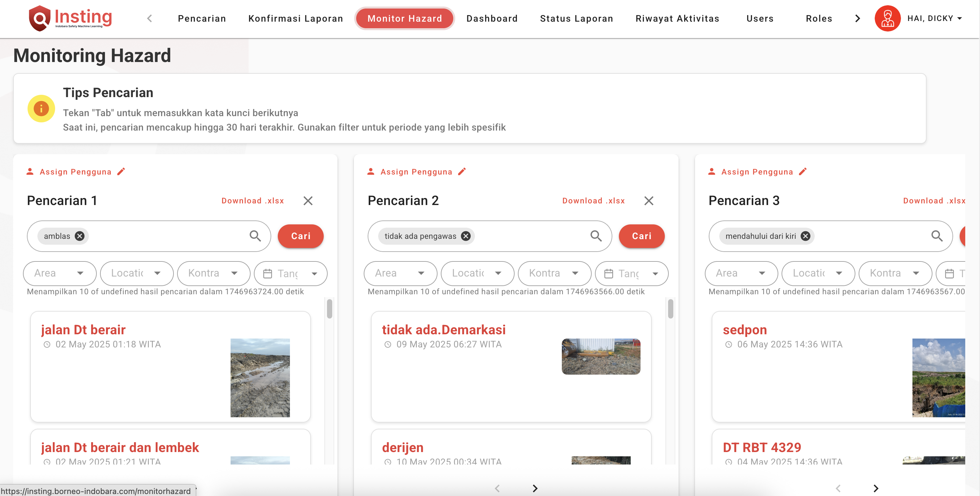980x496 pixels.
Task: Remove the 'amblas' keyword chip
Action: [79, 236]
